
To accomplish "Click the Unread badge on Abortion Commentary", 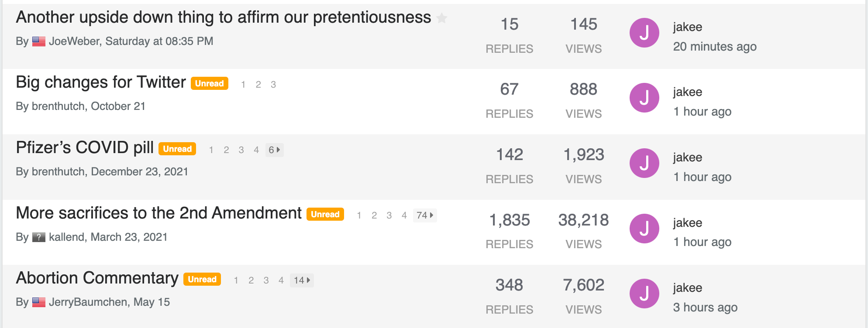I will point(202,279).
